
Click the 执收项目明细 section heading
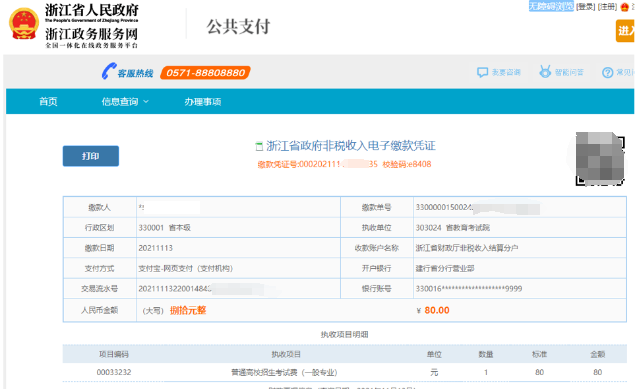coord(344,334)
